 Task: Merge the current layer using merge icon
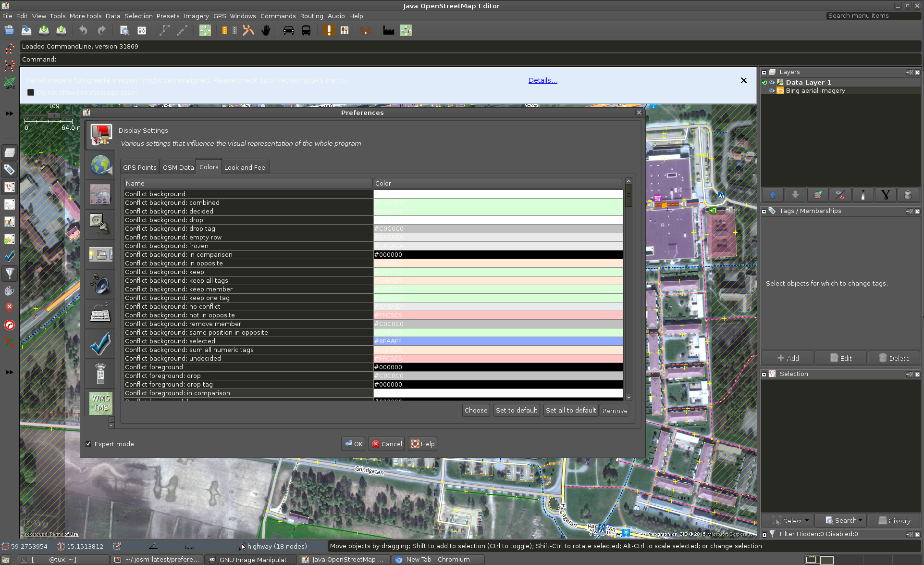pyautogui.click(x=818, y=195)
